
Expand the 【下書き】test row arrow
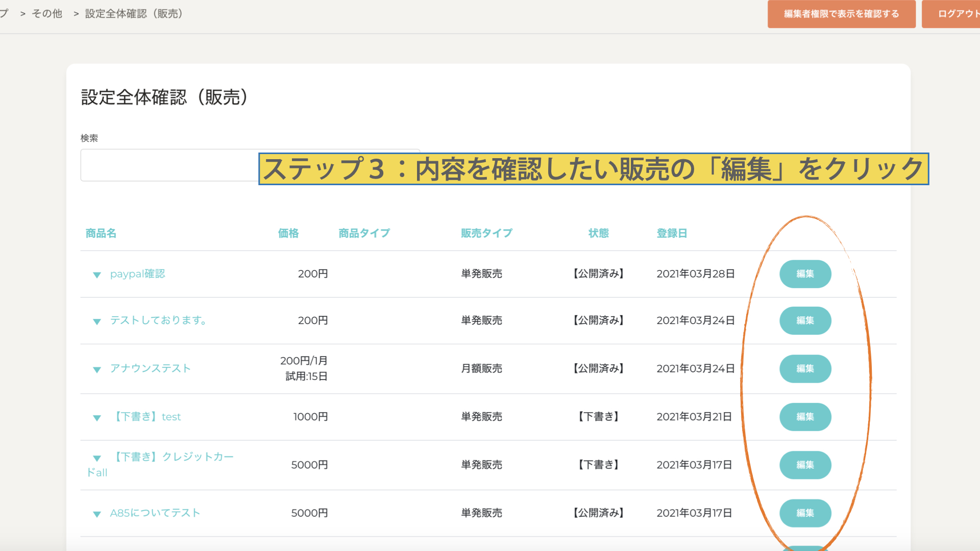pos(96,418)
